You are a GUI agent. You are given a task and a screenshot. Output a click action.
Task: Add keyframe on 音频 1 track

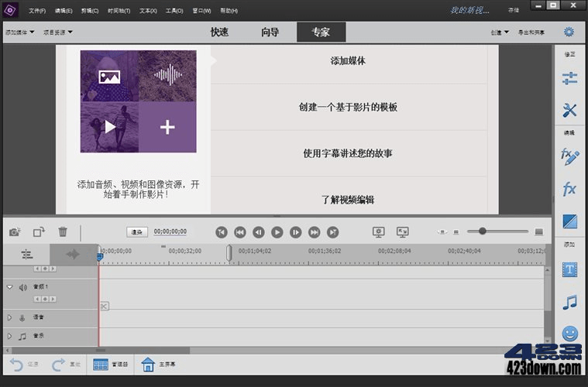point(45,299)
